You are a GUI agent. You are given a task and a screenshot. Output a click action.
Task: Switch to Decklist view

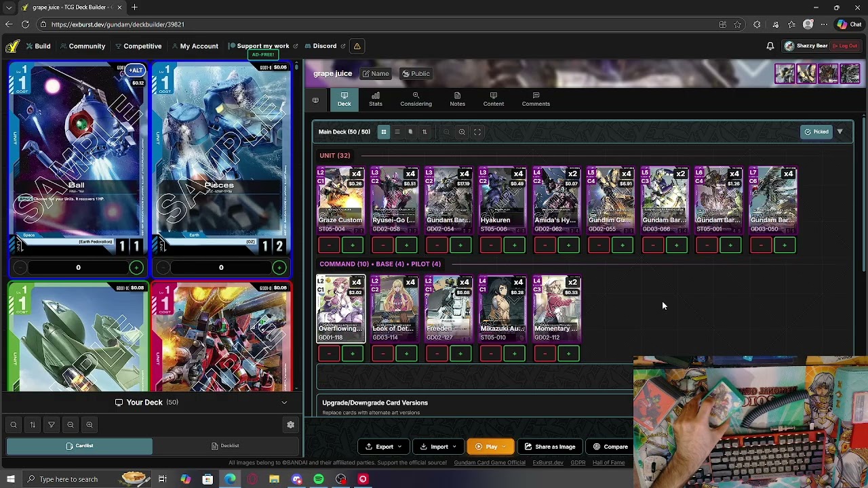click(225, 446)
